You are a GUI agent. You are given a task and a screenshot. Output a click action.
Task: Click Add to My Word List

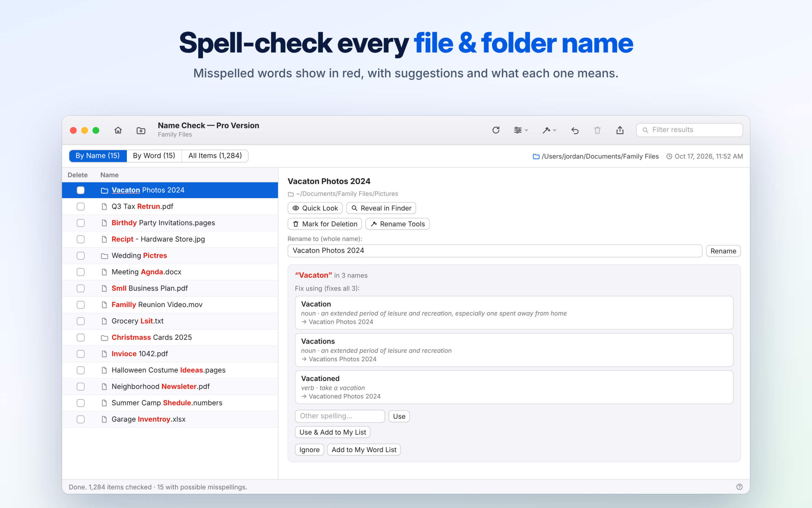pos(364,450)
